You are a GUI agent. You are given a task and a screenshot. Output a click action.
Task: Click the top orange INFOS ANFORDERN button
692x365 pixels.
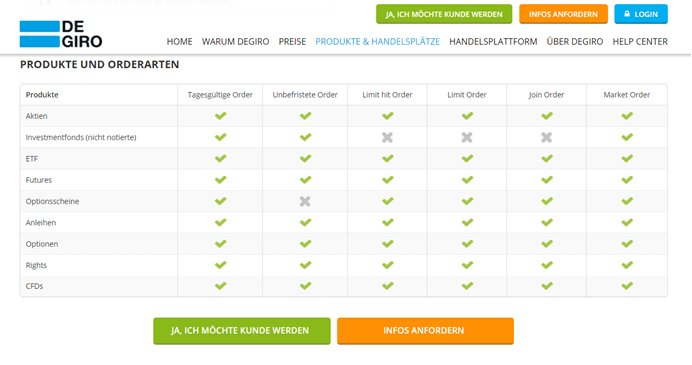pyautogui.click(x=563, y=14)
